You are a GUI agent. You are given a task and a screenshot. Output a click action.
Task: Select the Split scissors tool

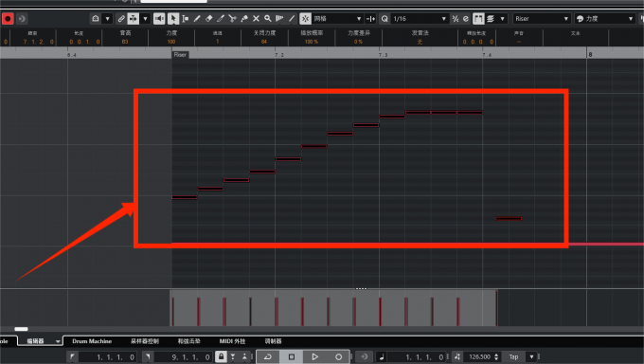232,19
